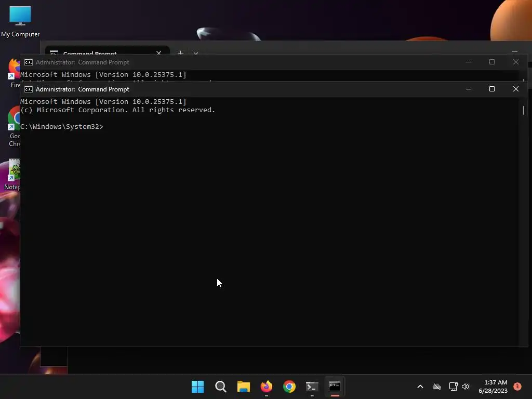
Task: Switch to Windows Terminal taskbar icon
Action: (x=312, y=387)
